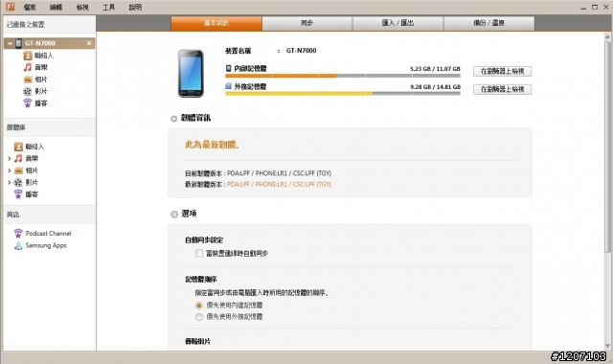Click the device name value 'GT-N7000' in main panel
Screen dimensions: 613x364
(301, 51)
